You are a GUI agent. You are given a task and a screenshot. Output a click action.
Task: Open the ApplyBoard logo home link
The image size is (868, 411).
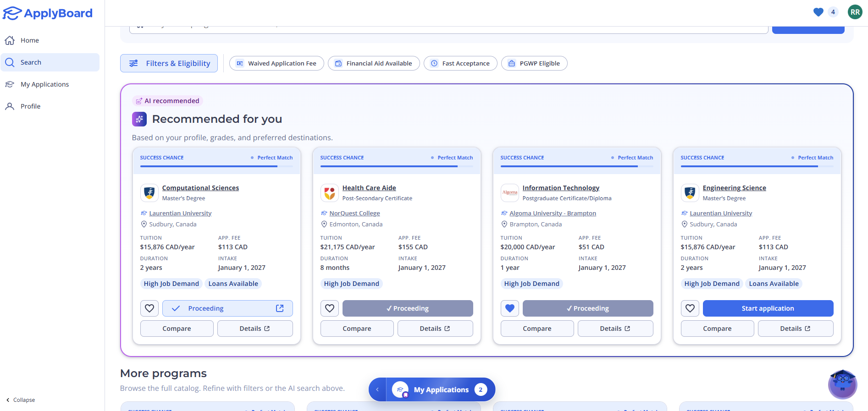click(x=48, y=13)
